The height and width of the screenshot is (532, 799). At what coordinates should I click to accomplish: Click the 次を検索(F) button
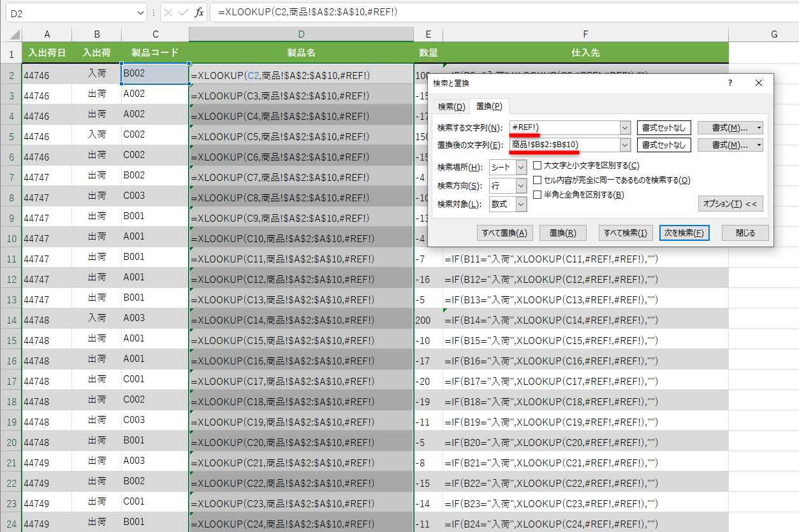click(x=684, y=233)
